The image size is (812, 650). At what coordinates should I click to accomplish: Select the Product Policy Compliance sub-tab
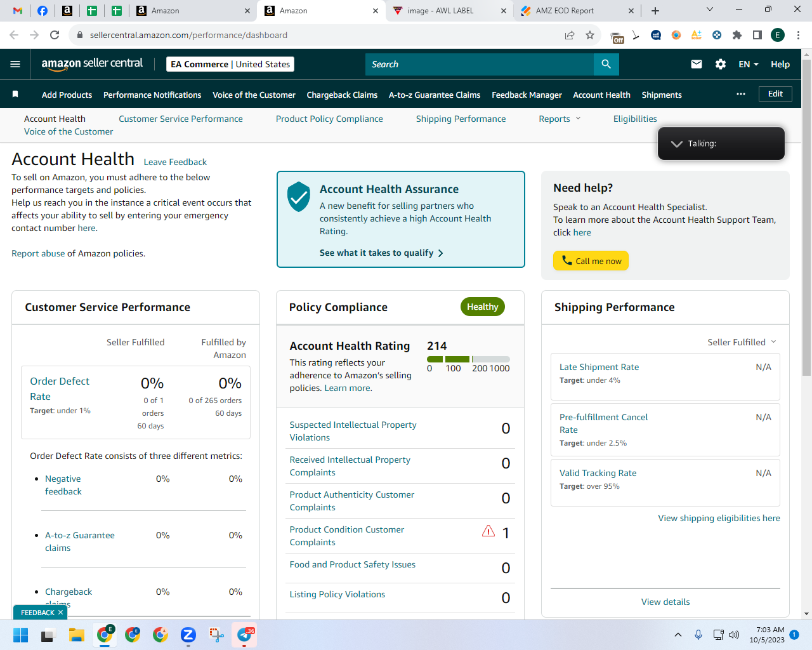[329, 119]
